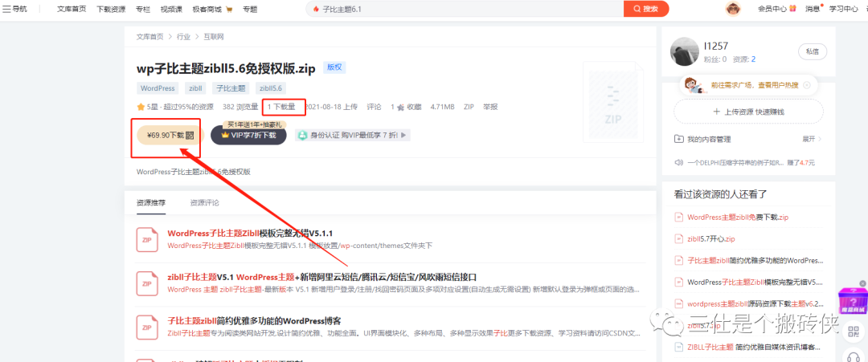Click the ¥69.90下载 button
This screenshot has width=868, height=362.
pos(170,135)
